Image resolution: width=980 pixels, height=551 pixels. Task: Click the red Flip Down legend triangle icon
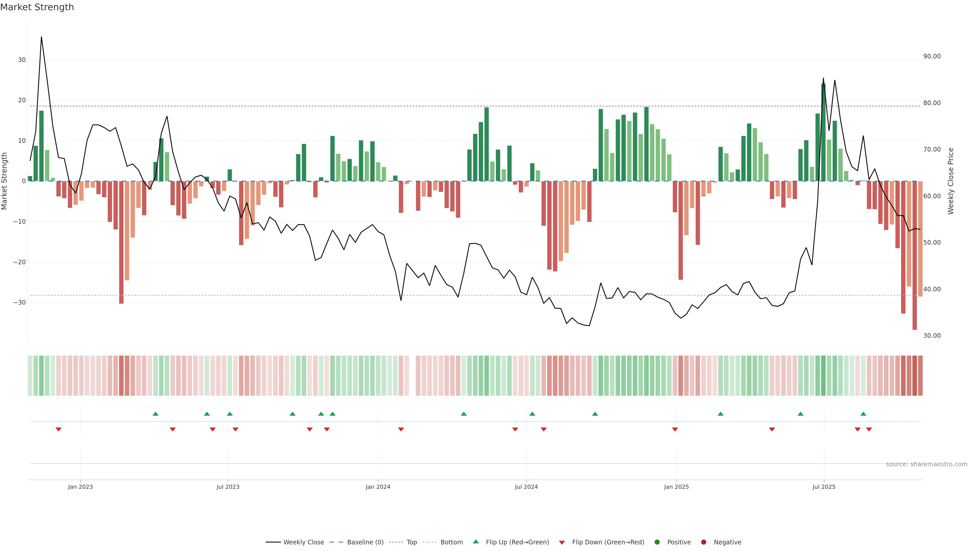point(562,543)
